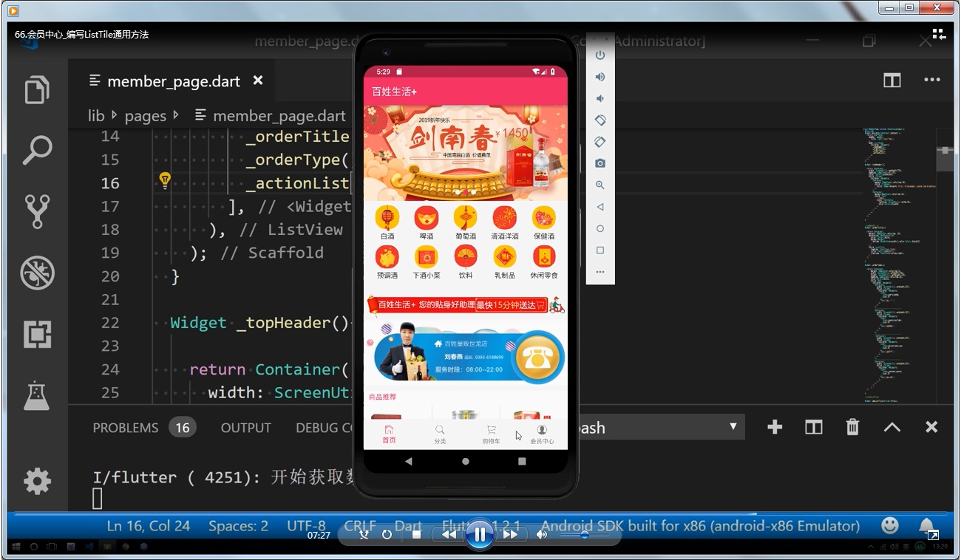
Task: Toggle shuffle in the media player controls
Action: (x=364, y=534)
